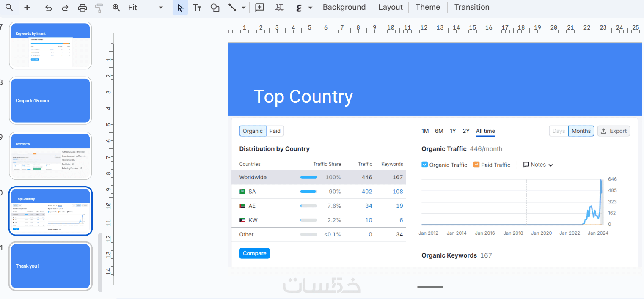Select the Days view toggle
This screenshot has height=299, width=644.
pyautogui.click(x=559, y=131)
